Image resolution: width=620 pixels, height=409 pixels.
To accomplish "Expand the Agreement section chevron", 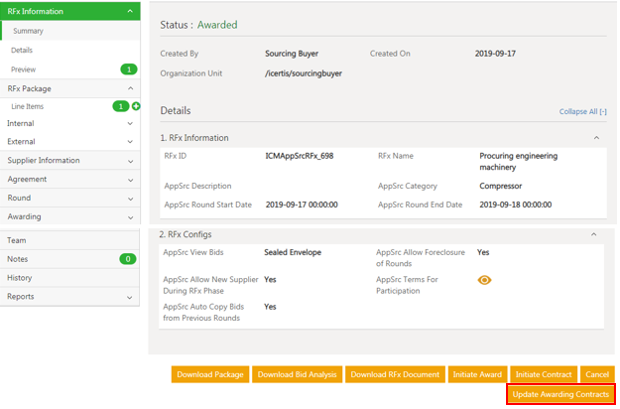I will tap(130, 180).
